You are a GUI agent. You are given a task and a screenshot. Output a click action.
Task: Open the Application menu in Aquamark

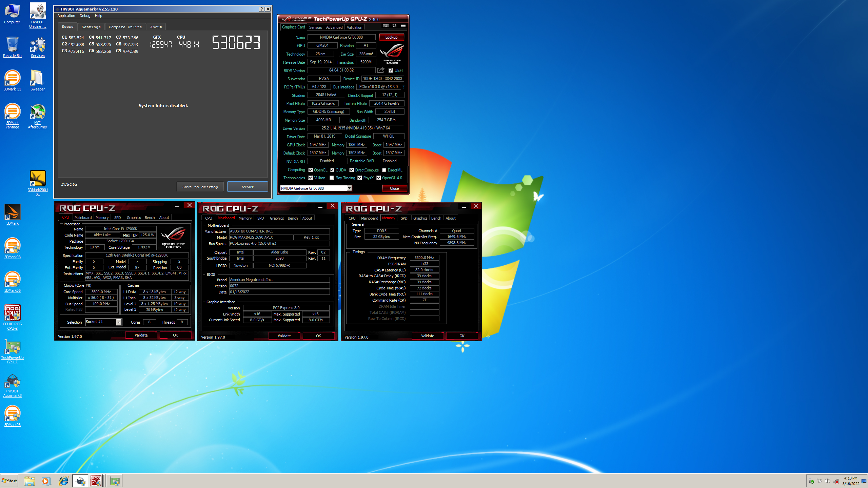pos(66,16)
